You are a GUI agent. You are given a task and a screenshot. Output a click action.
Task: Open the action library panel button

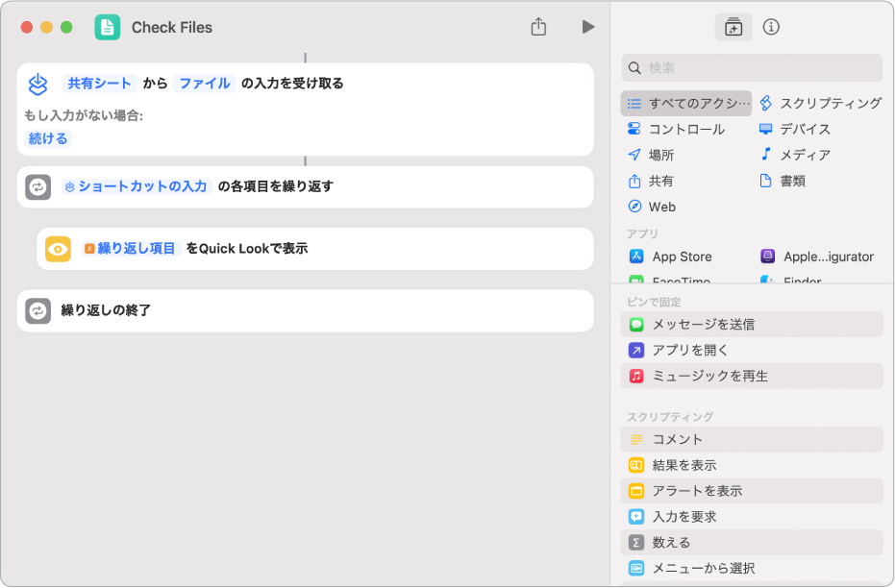click(733, 27)
